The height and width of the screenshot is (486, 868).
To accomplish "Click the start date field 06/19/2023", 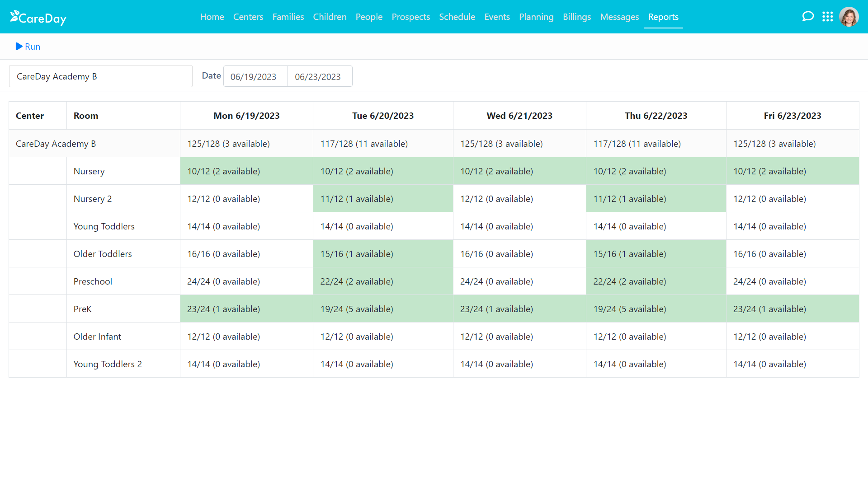I will tap(254, 76).
